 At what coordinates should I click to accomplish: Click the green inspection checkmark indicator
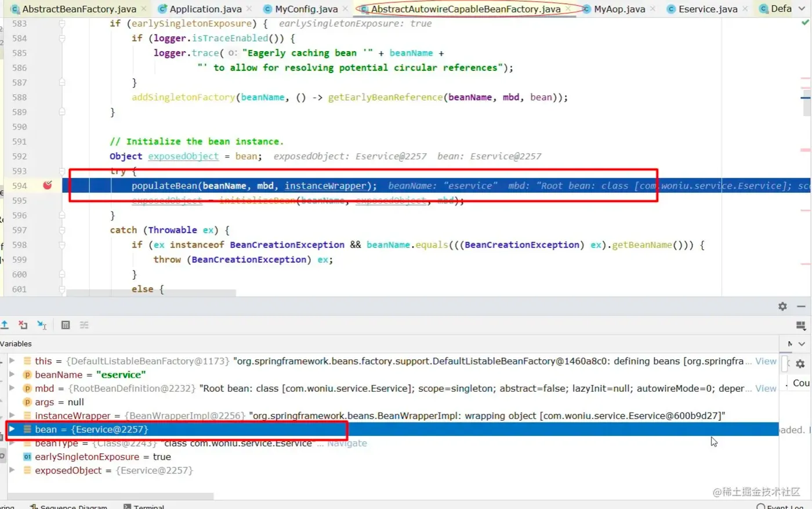tap(804, 23)
